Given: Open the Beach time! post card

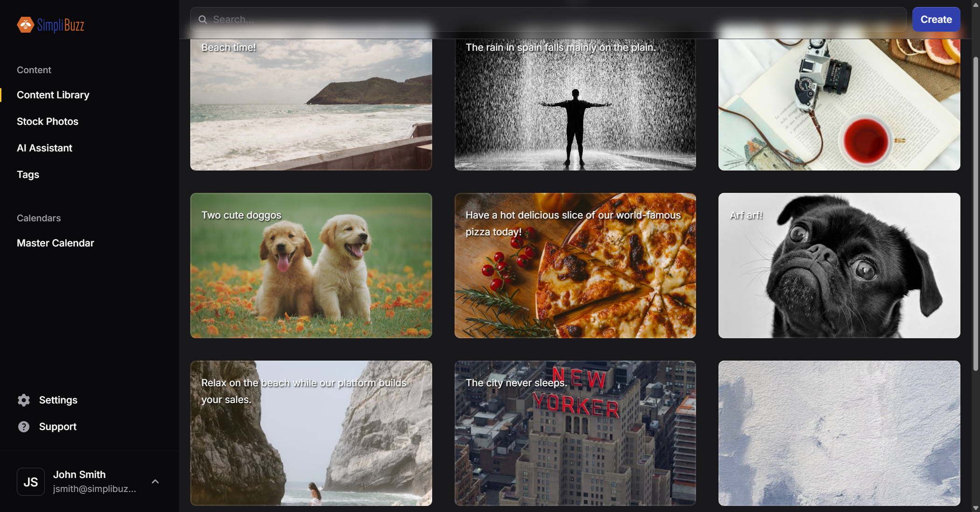Looking at the screenshot, I should click(311, 105).
